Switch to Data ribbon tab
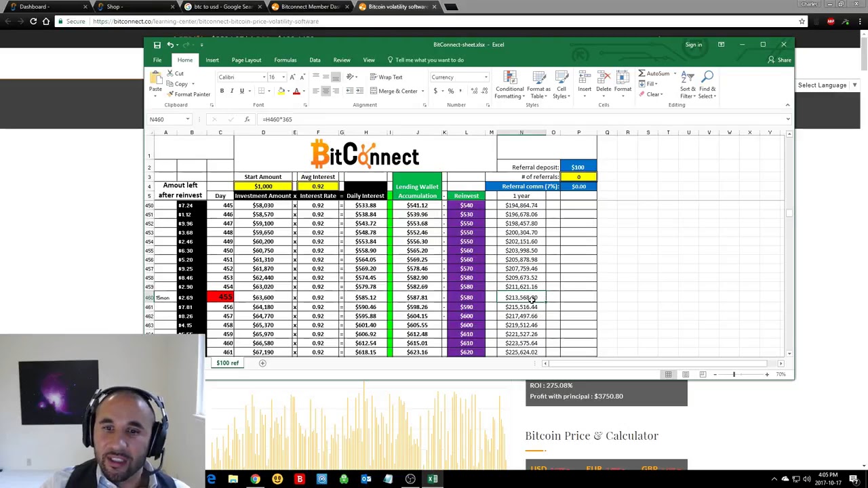This screenshot has height=488, width=868. pos(315,60)
